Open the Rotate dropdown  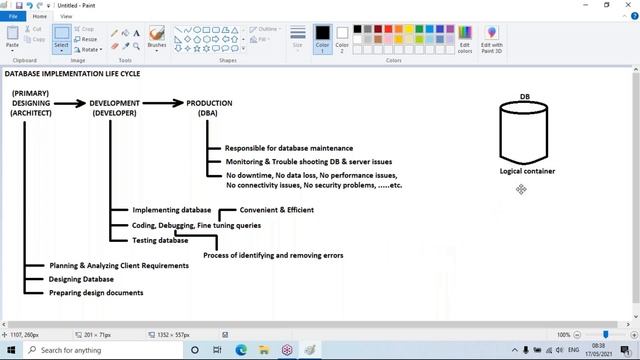coord(88,49)
